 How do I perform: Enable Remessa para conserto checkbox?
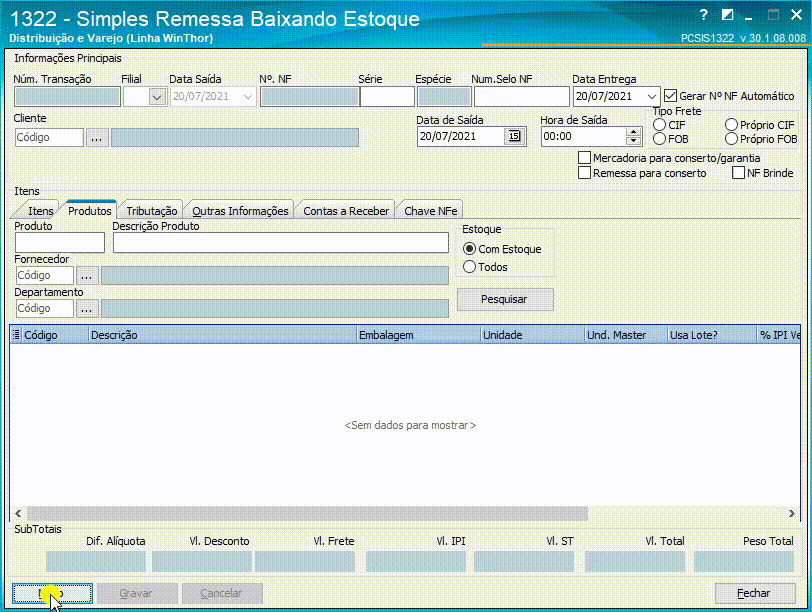pyautogui.click(x=584, y=172)
